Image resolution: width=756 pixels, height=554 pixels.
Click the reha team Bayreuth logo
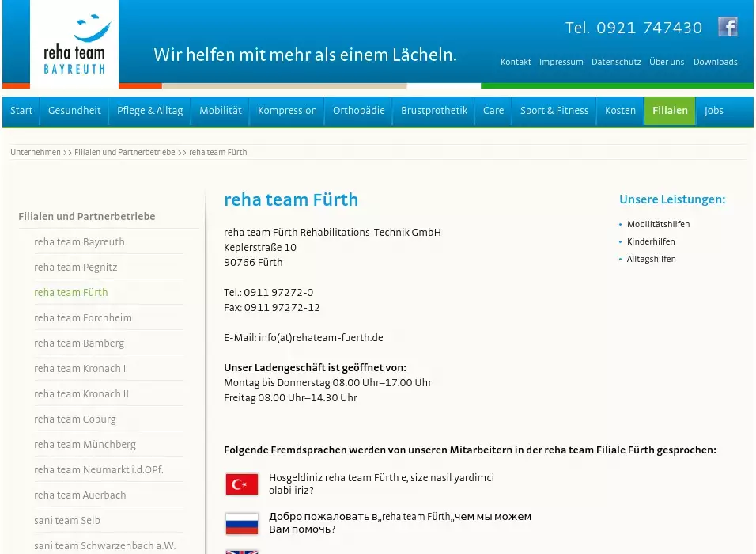(74, 44)
